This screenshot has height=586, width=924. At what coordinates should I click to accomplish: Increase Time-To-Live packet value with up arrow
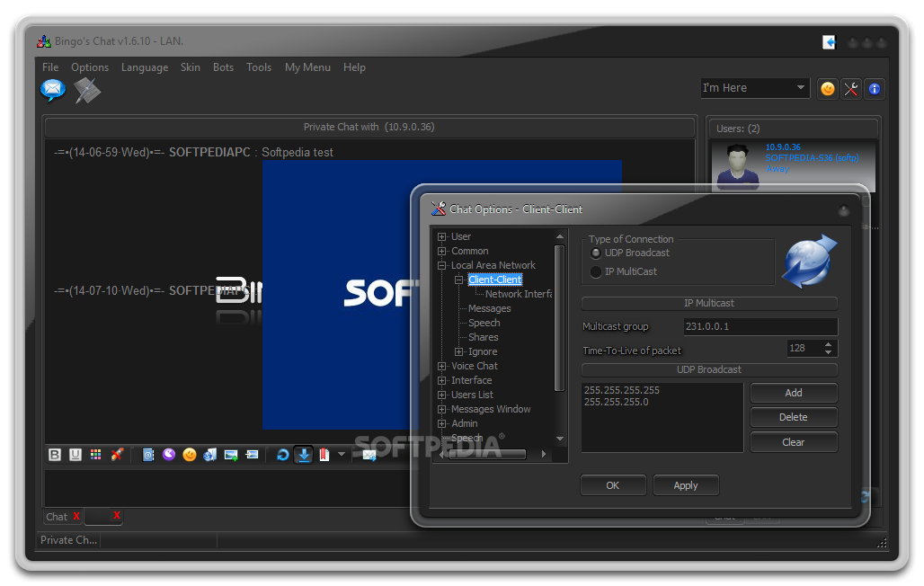[x=828, y=344]
